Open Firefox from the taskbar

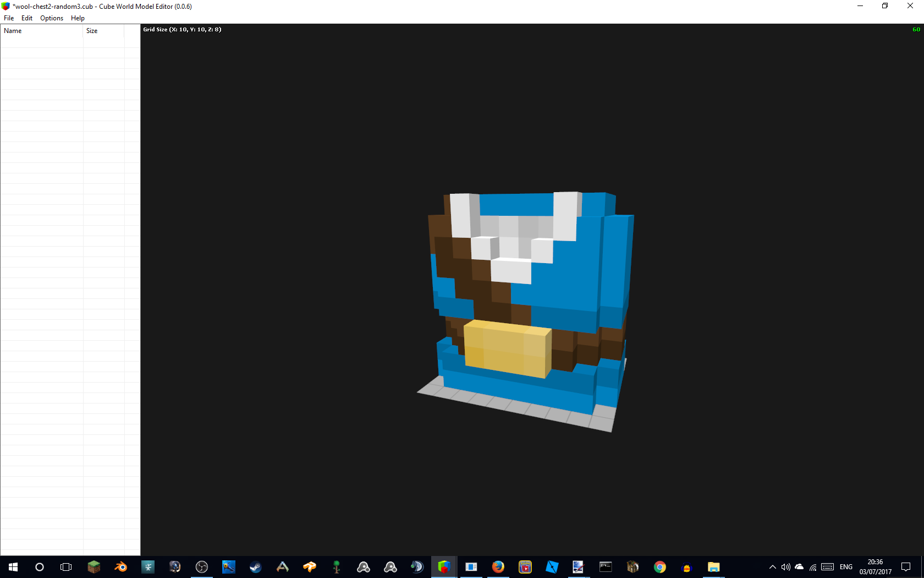(x=498, y=567)
